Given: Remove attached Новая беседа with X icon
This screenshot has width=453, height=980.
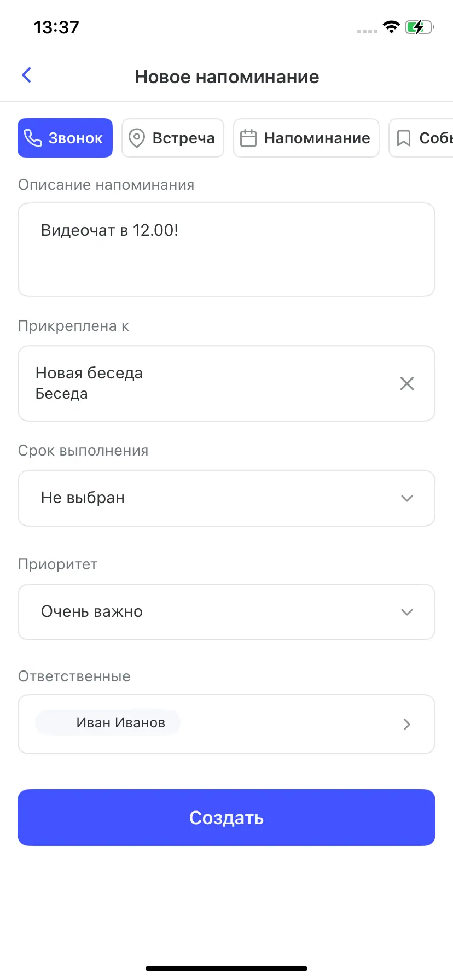Looking at the screenshot, I should (x=406, y=383).
